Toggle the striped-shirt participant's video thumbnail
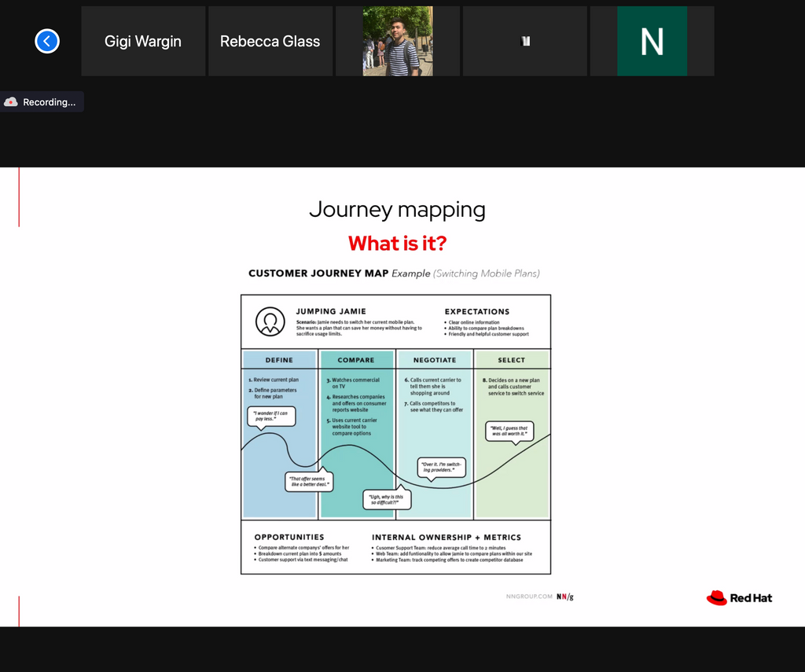Image resolution: width=805 pixels, height=672 pixels. (x=397, y=40)
